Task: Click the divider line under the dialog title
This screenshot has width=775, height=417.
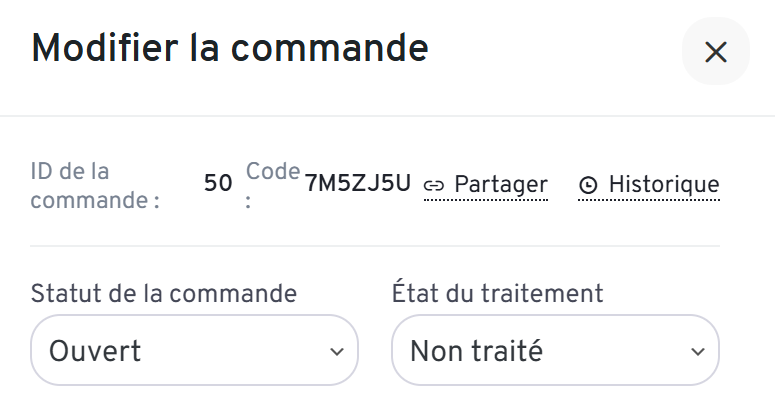Action: [x=387, y=116]
